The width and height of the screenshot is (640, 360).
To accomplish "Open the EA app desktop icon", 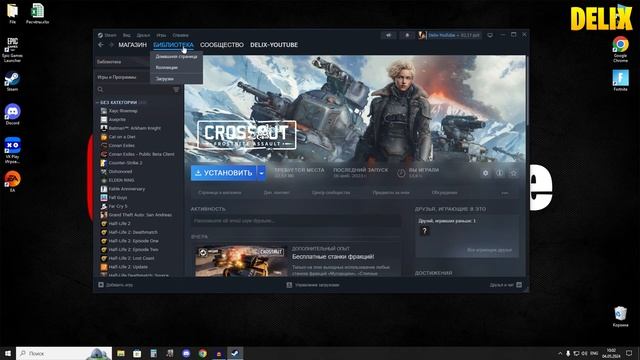I will pos(13,182).
